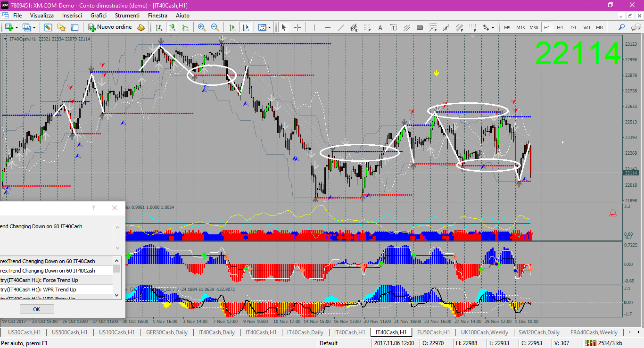Switch timeframe to H4
This screenshot has height=348, width=644.
560,27
